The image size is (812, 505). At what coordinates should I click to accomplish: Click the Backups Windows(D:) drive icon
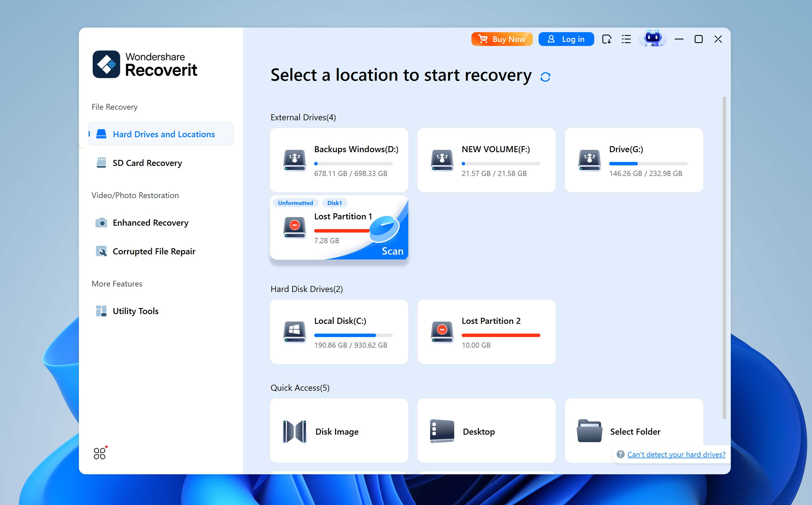[x=294, y=160]
